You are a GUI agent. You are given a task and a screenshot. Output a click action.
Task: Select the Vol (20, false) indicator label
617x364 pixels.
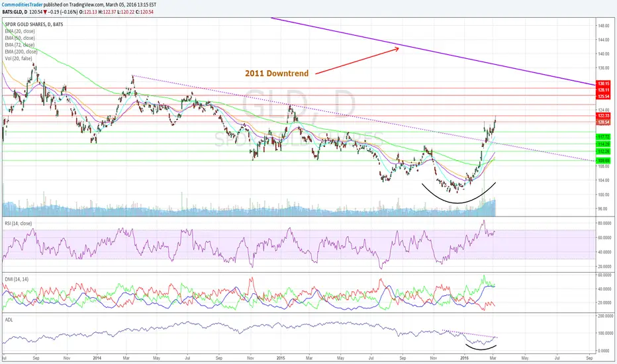tap(18, 58)
